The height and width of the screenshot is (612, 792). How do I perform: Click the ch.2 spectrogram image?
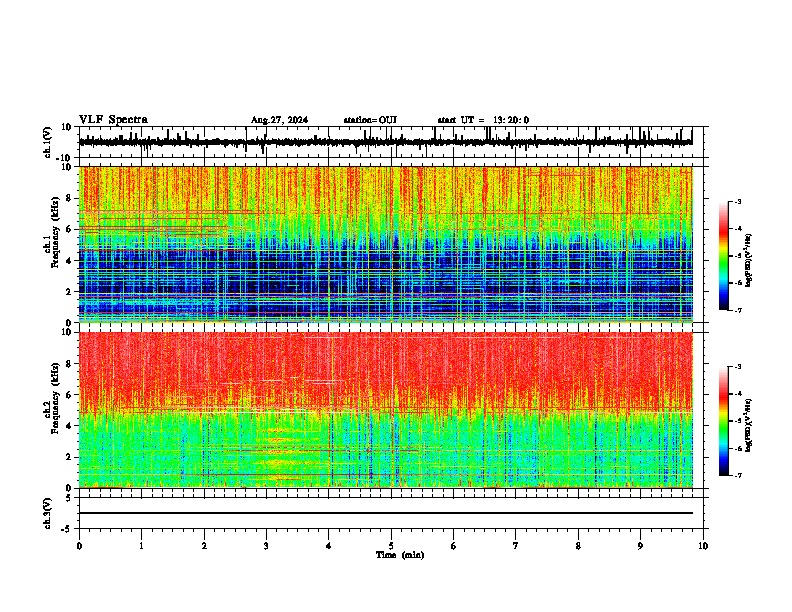coord(386,410)
